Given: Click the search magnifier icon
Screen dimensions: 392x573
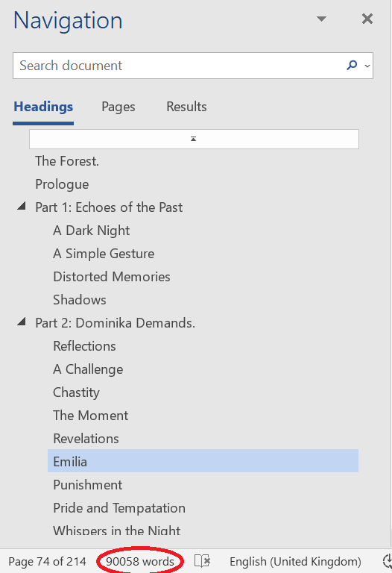Looking at the screenshot, I should (x=352, y=66).
